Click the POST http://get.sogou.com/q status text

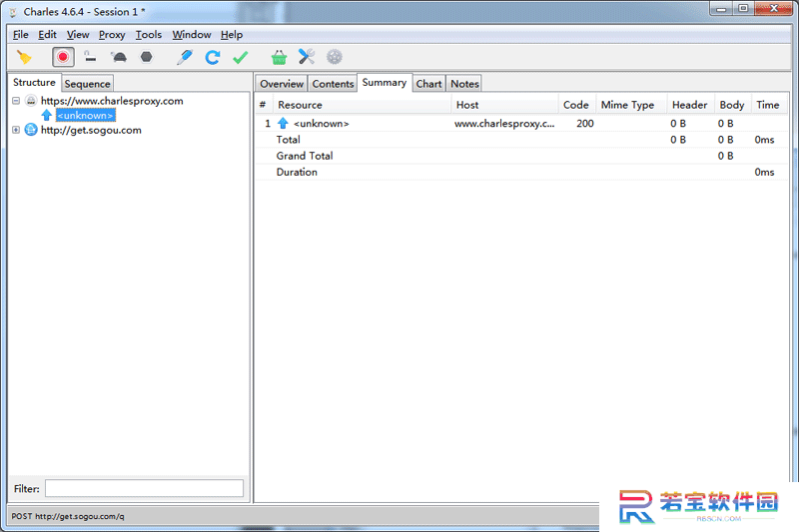tap(67, 516)
